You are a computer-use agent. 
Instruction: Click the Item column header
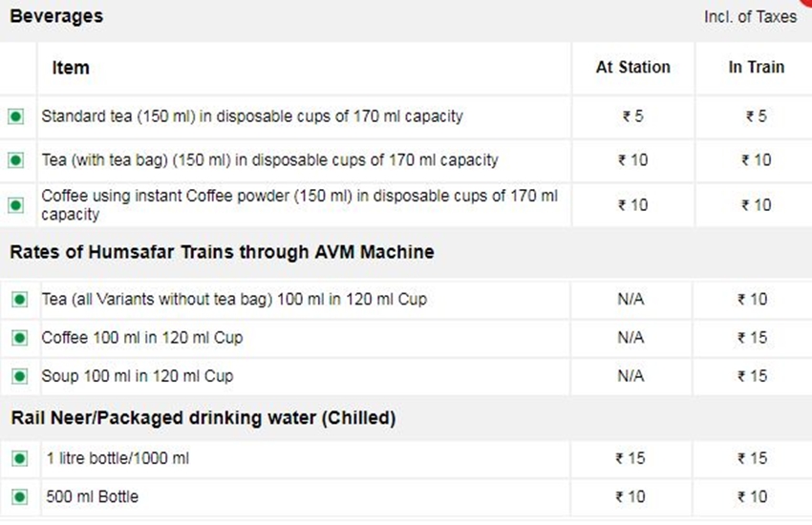tap(71, 68)
